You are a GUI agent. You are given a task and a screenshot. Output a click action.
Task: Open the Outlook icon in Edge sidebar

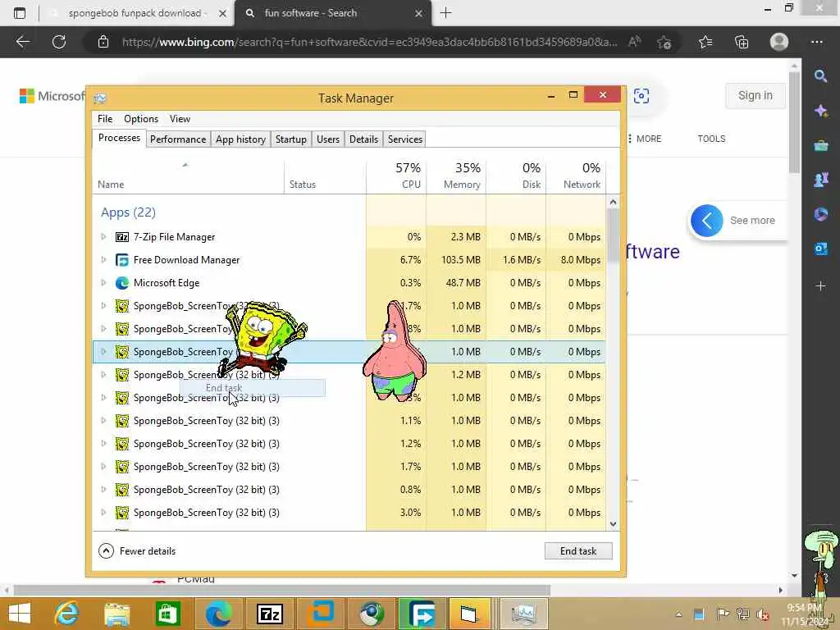[x=820, y=249]
